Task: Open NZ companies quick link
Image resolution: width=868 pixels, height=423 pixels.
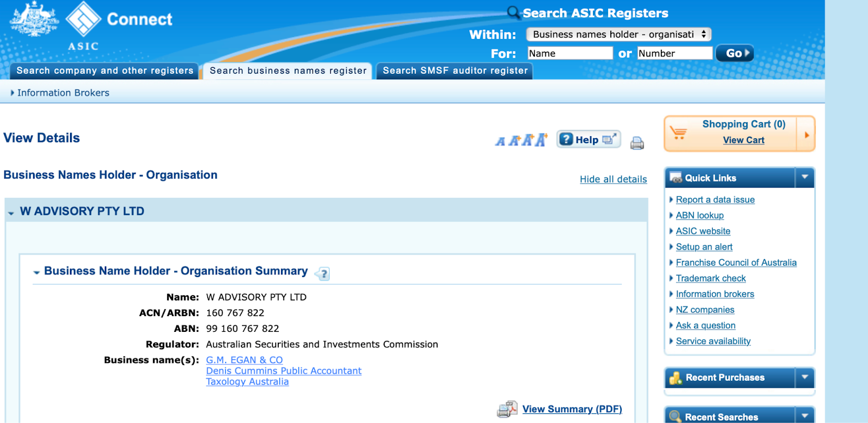Action: pyautogui.click(x=705, y=310)
